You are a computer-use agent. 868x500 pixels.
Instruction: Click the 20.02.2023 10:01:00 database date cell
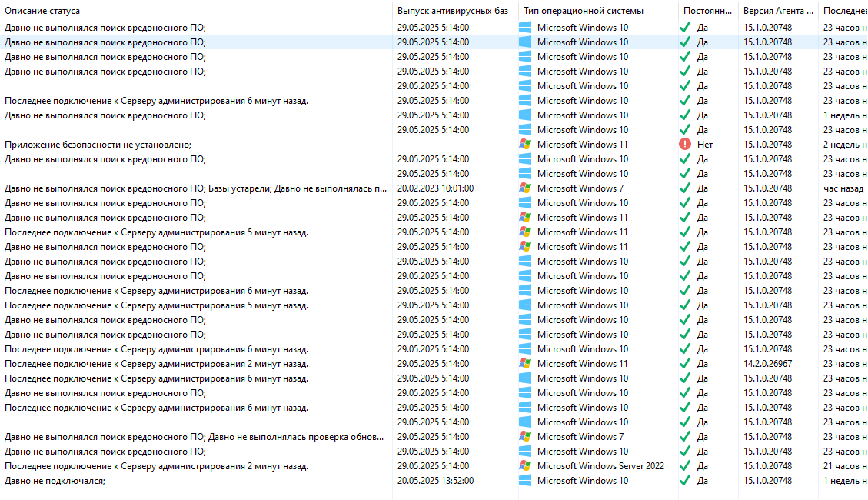(435, 188)
